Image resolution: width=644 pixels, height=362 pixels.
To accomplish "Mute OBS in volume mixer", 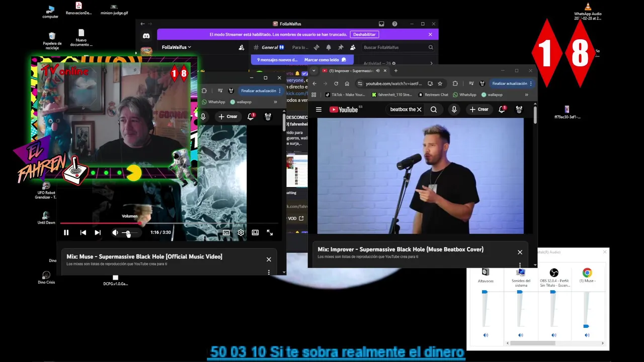I will click(553, 335).
